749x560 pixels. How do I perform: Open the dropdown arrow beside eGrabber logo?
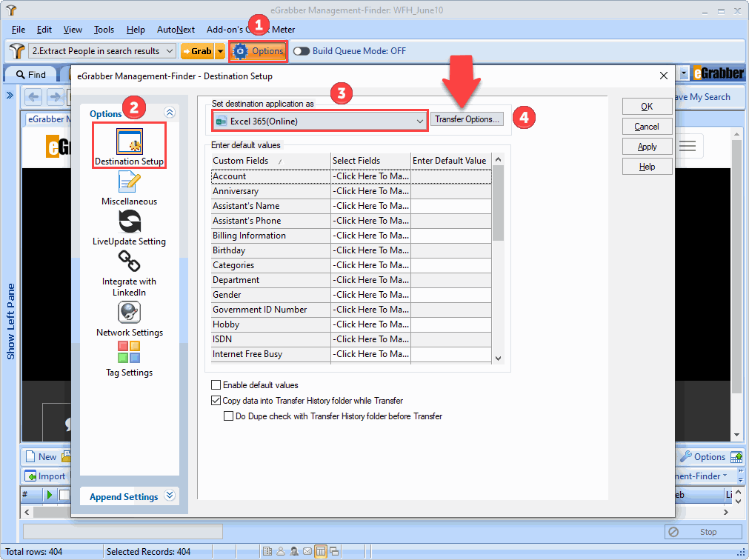684,73
